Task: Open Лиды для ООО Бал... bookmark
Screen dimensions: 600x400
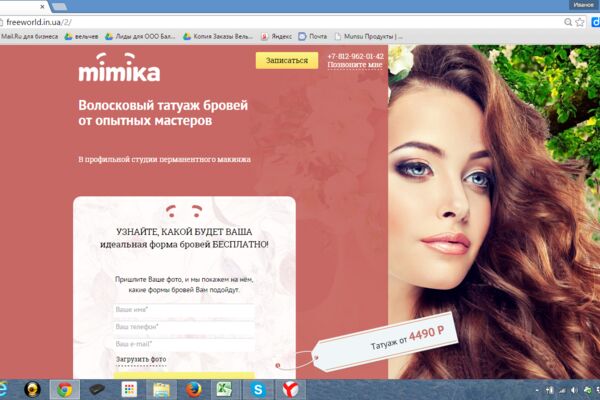Action: click(x=140, y=36)
